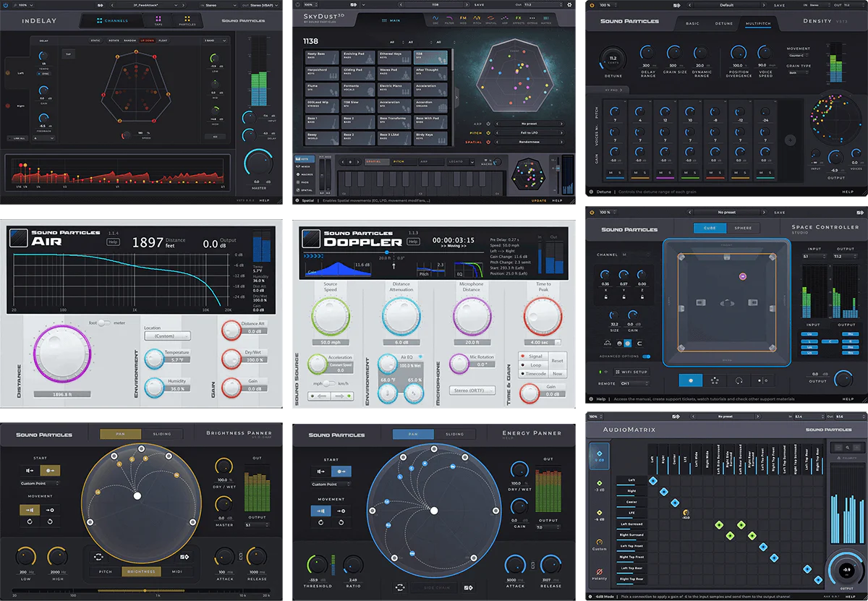Toggle Advanced Options in Space Controller
The height and width of the screenshot is (601, 868).
(647, 357)
